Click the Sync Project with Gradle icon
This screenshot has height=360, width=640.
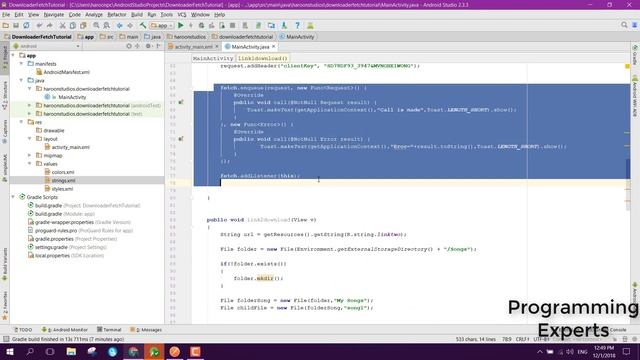pos(258,25)
